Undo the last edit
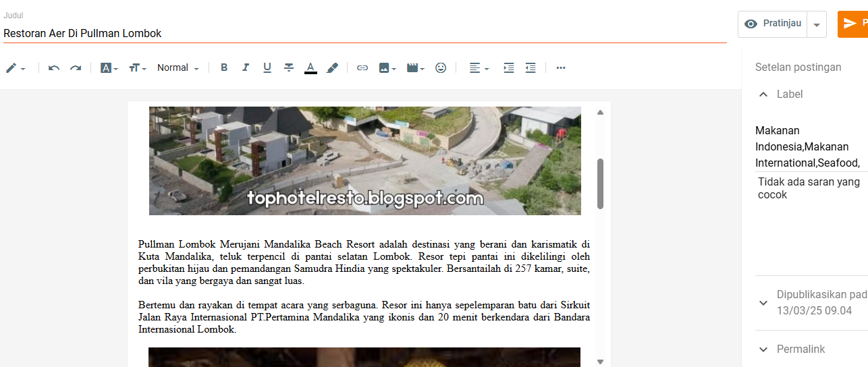868x367 pixels. tap(54, 68)
